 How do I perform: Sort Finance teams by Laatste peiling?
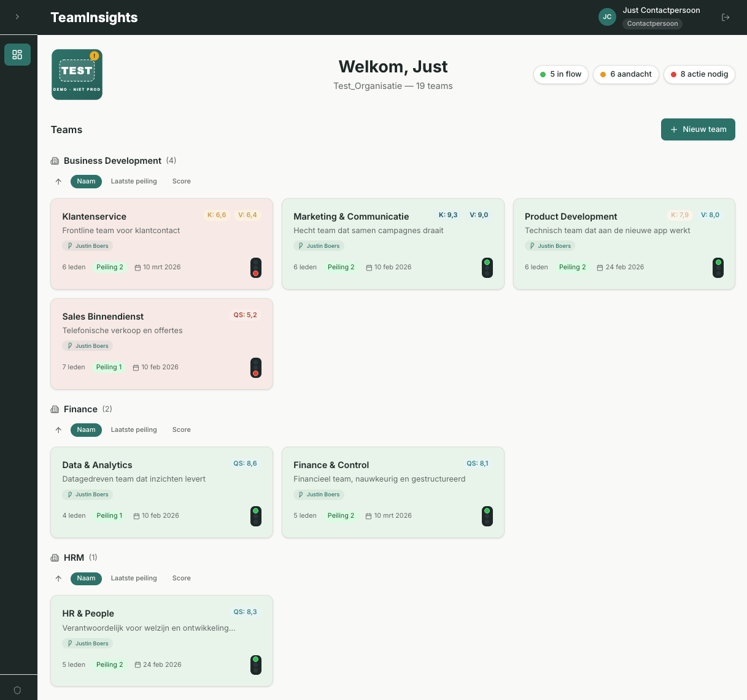point(134,430)
